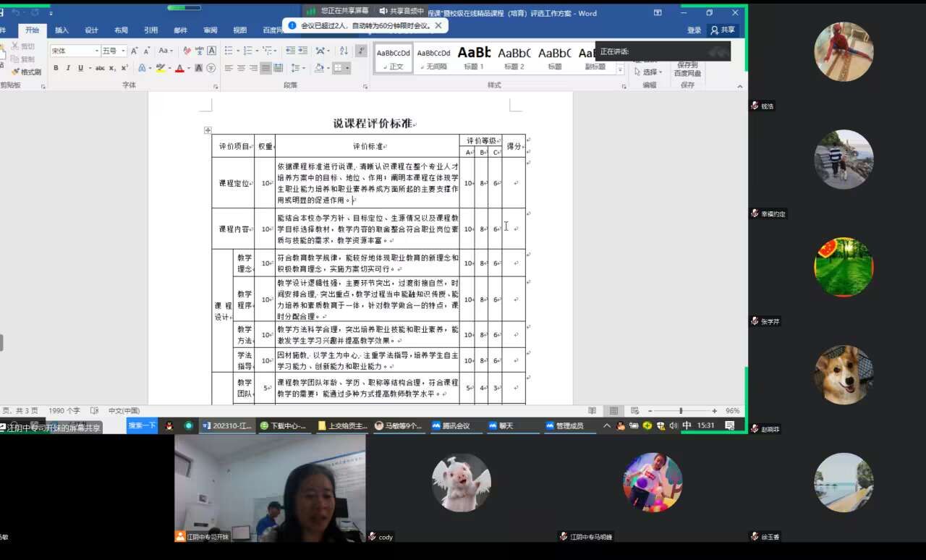Click the 搜索一下 taskbar button

tap(142, 425)
